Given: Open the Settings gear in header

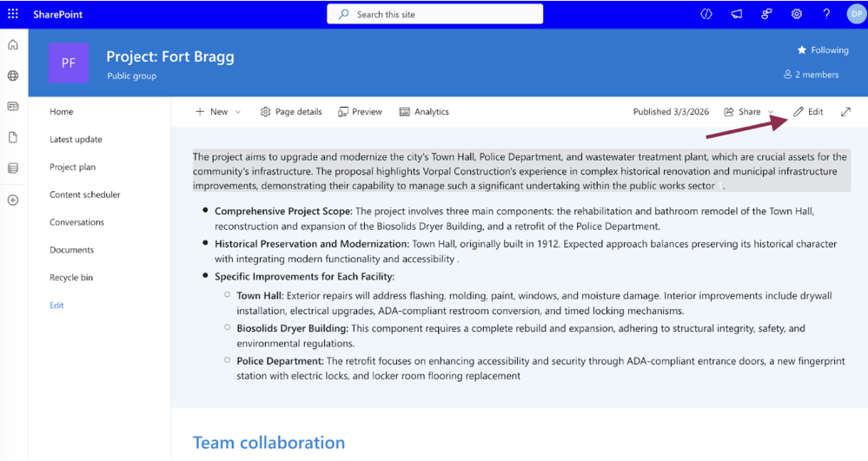Looking at the screenshot, I should pos(796,15).
